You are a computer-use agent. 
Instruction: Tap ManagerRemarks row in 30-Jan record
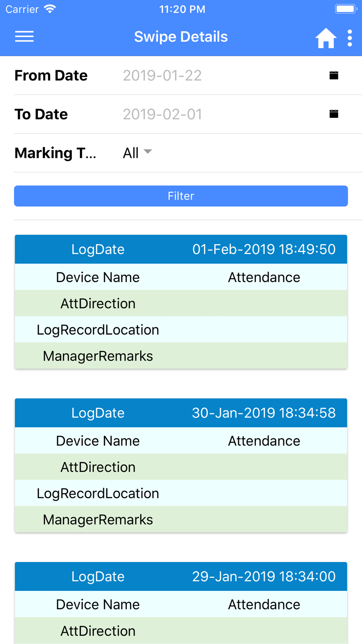181,520
